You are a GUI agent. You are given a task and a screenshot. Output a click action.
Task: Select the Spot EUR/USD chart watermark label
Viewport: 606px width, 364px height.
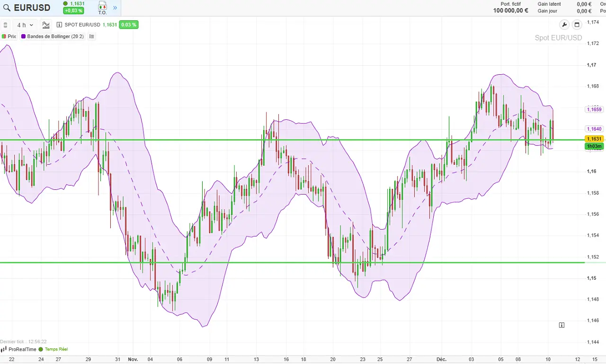[x=558, y=38]
